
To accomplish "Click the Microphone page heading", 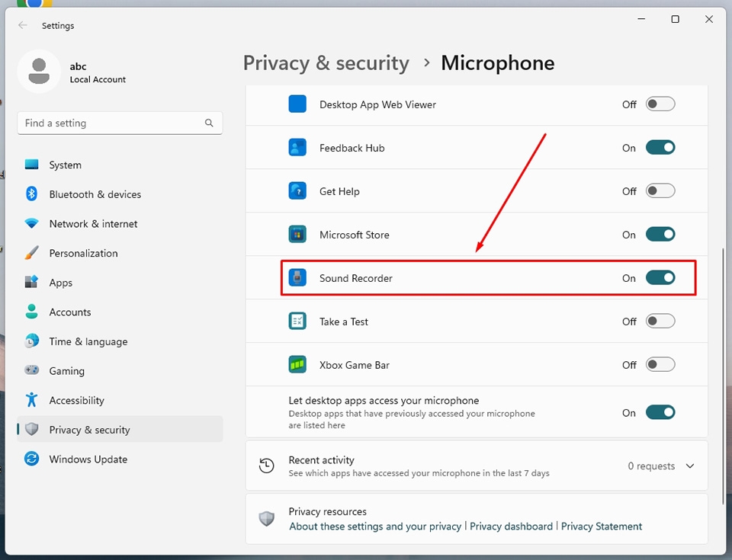I will click(498, 63).
